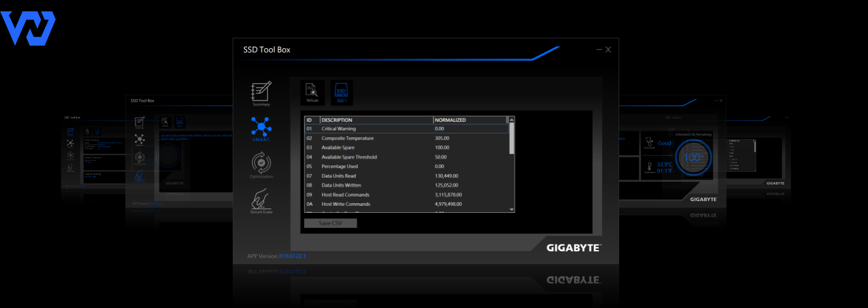Select the Host Write Commands row
The width and height of the screenshot is (868, 308).
click(x=407, y=204)
